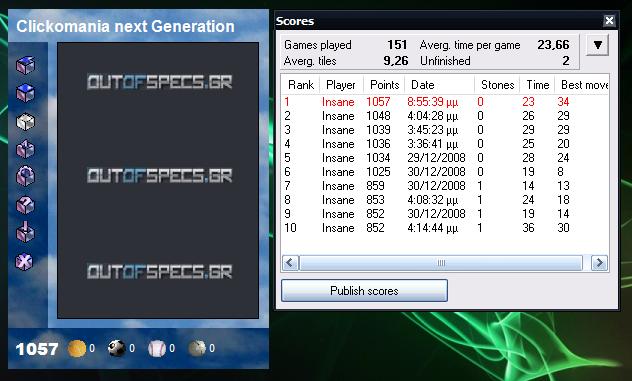Screen dimensions: 632x381
Task: Click the topmost blue-topped cube sidebar icon
Action: (x=25, y=65)
